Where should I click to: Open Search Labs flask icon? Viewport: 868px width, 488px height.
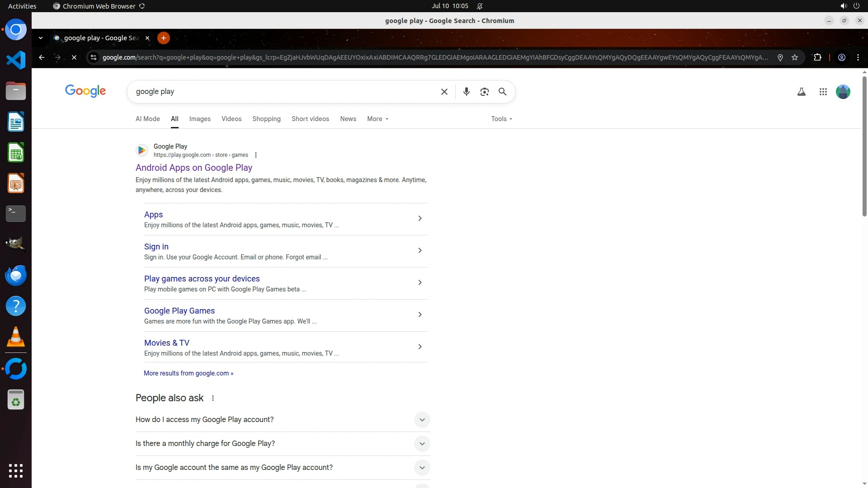pyautogui.click(x=801, y=92)
